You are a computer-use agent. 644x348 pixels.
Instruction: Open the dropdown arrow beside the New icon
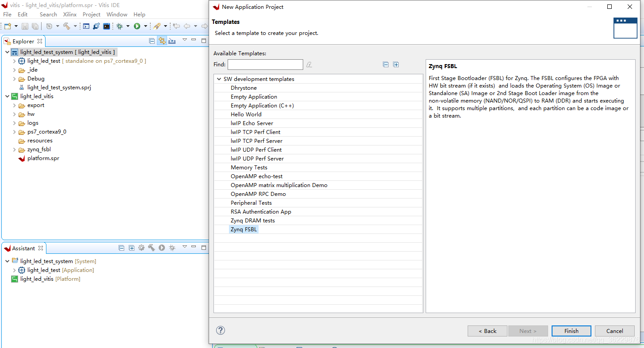(16, 27)
